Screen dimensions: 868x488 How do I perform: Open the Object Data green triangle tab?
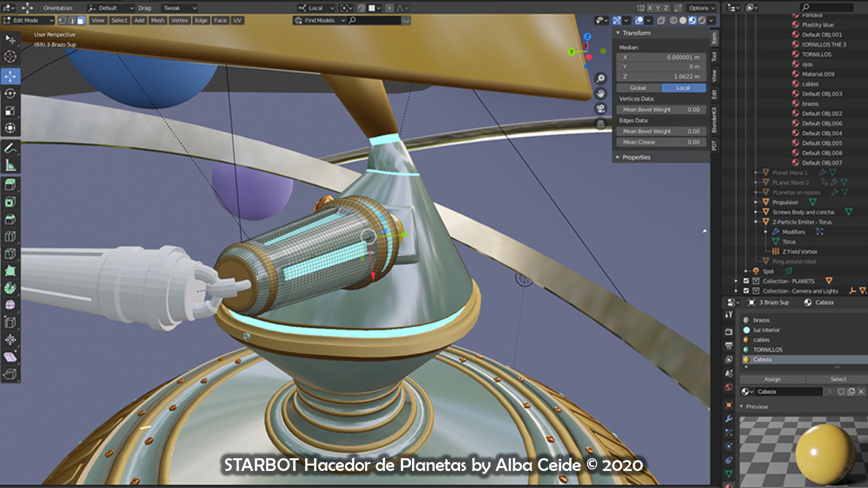729,473
